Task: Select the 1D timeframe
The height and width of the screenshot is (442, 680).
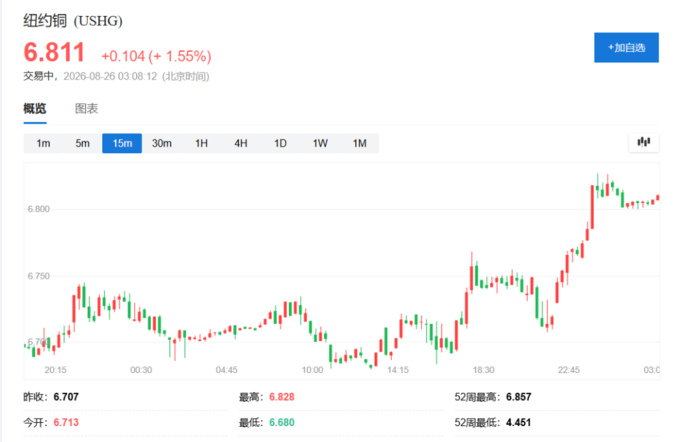Action: click(x=280, y=143)
